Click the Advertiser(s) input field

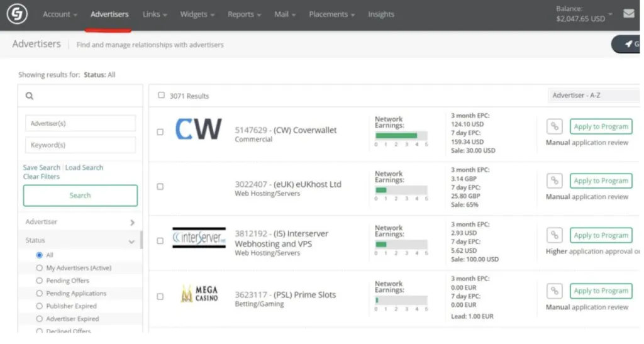(80, 123)
